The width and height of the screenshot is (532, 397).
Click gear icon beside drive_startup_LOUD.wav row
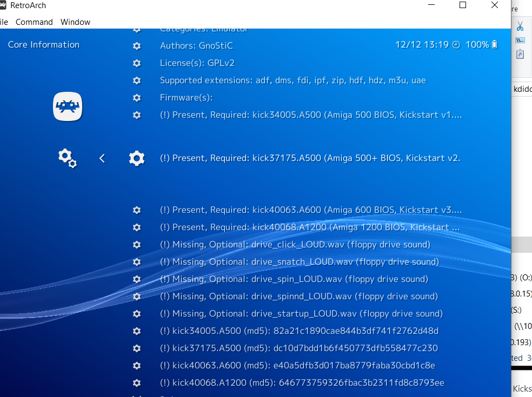[137, 314]
